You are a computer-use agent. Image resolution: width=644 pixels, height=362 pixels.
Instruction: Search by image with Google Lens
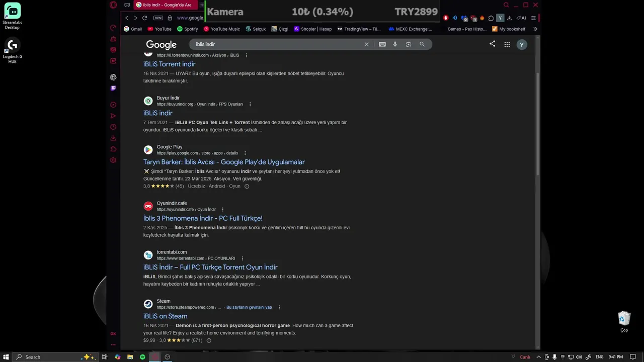coord(409,44)
